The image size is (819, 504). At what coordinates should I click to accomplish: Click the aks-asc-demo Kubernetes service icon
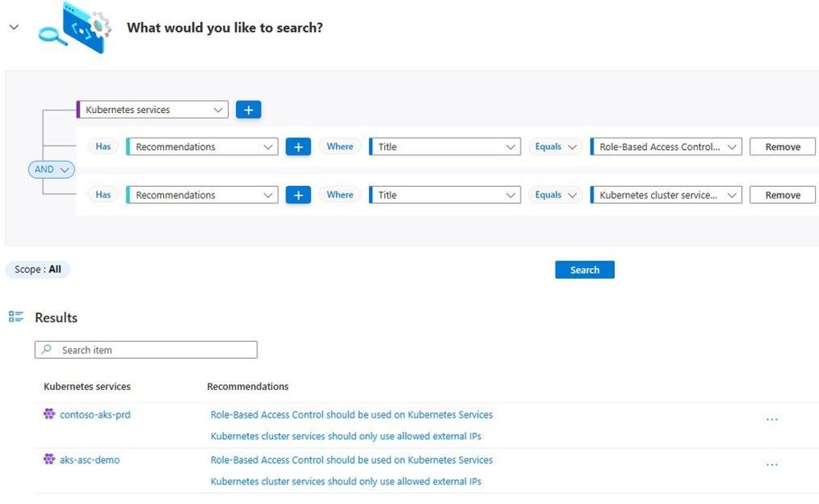point(49,460)
